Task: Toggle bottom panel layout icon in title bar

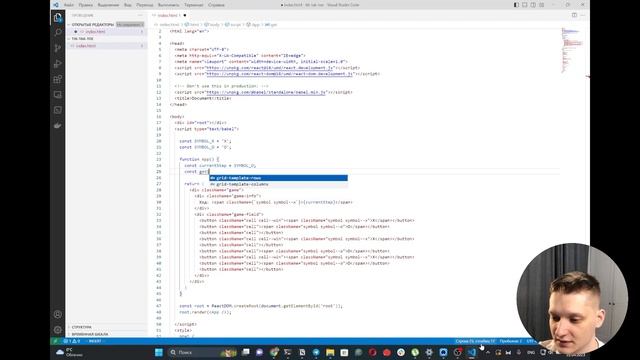Action: [x=525, y=5]
